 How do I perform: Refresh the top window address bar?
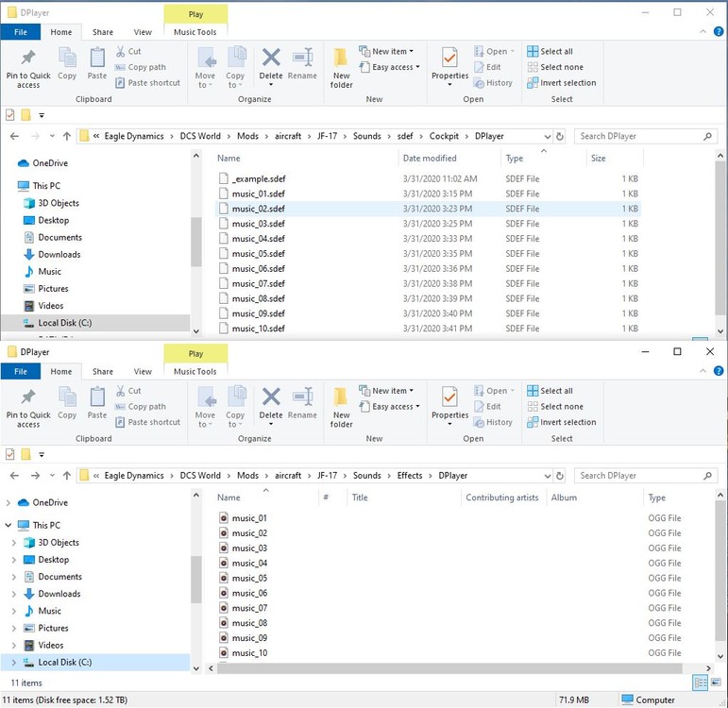(x=560, y=137)
